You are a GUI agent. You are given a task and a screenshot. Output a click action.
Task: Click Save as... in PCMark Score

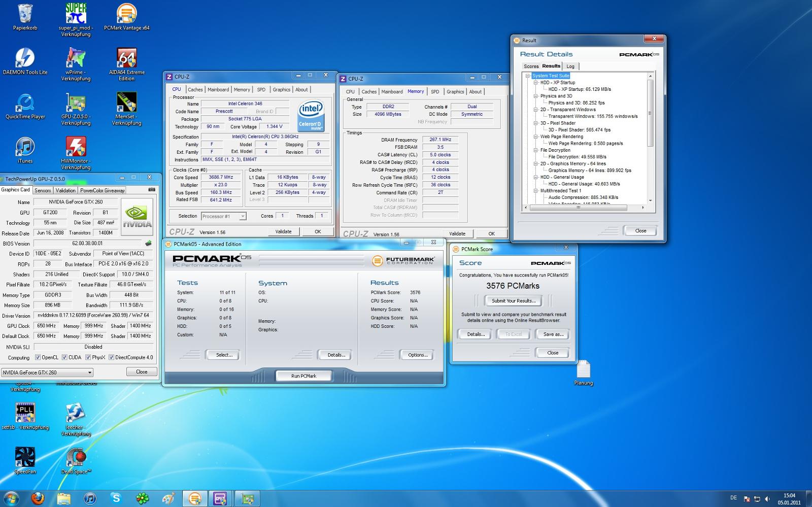point(553,334)
